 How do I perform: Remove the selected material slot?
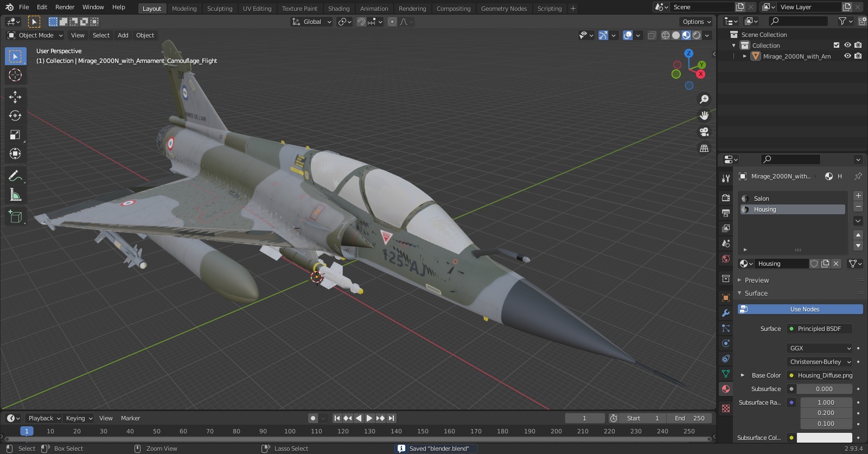[x=858, y=207]
